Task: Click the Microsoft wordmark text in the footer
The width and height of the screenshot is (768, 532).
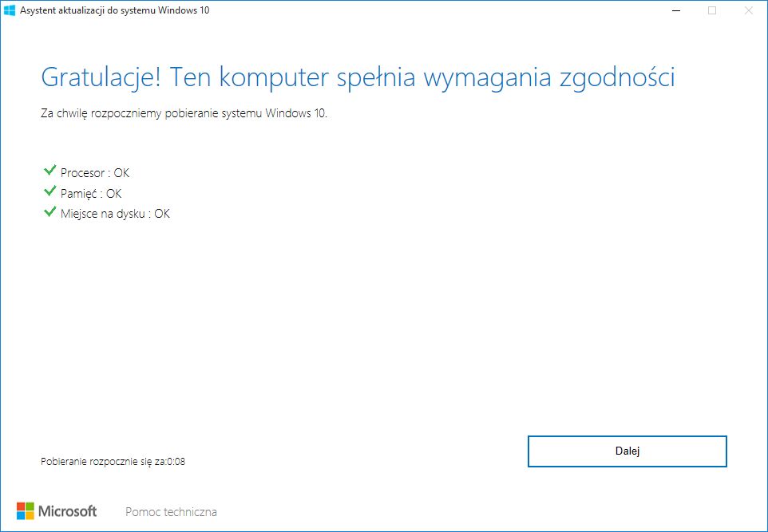Action: (x=68, y=511)
